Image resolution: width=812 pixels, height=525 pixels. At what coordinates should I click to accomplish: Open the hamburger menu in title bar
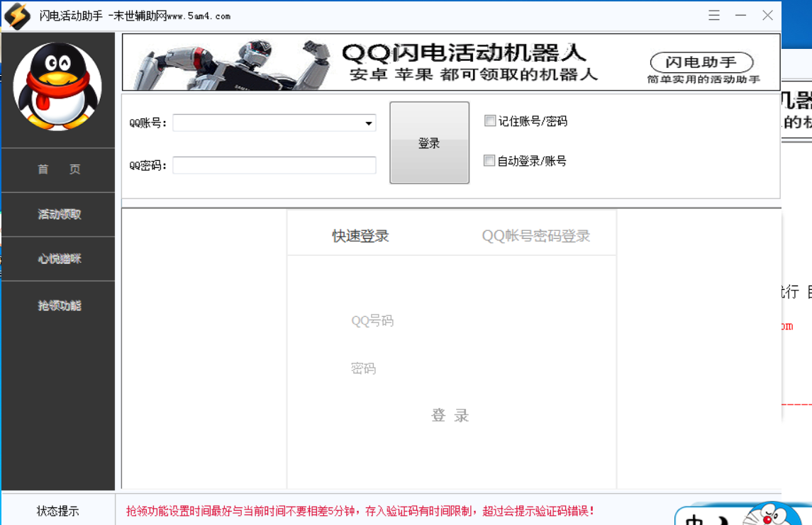[714, 16]
